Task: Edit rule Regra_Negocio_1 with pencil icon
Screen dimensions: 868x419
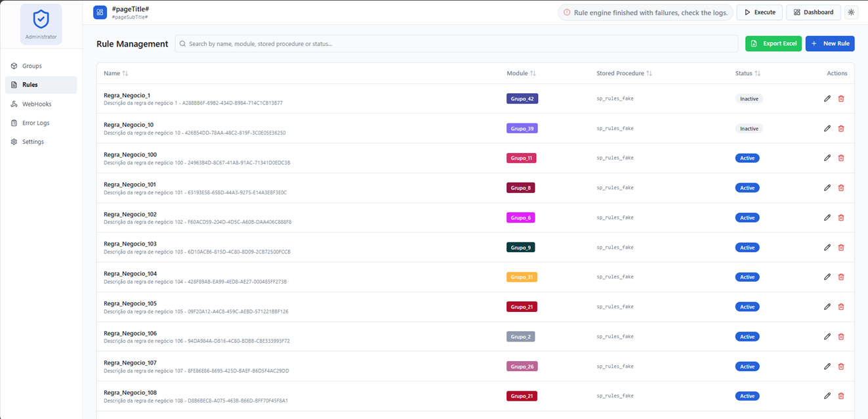Action: 827,99
